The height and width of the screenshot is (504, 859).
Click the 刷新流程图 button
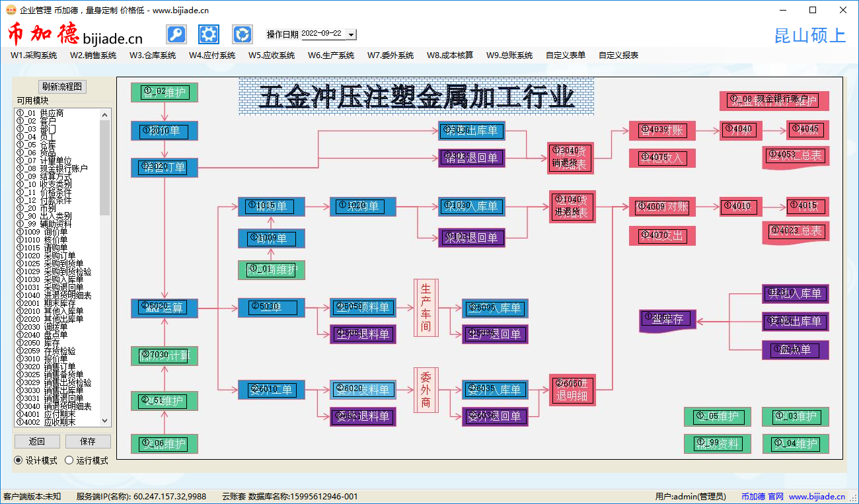tap(62, 87)
